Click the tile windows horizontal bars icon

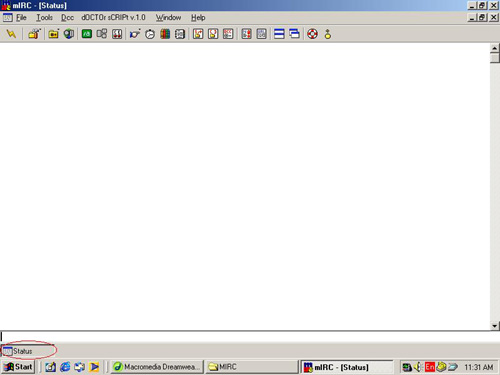click(x=279, y=34)
